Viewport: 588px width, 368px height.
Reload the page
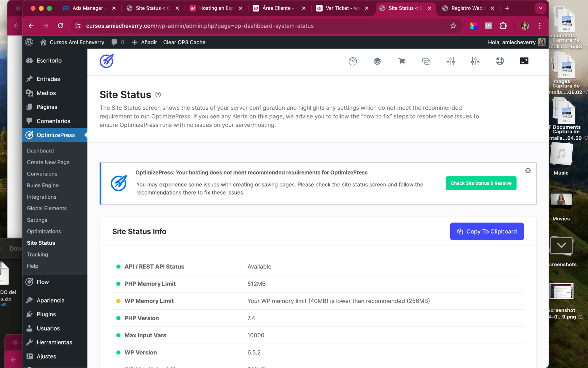pyautogui.click(x=61, y=26)
